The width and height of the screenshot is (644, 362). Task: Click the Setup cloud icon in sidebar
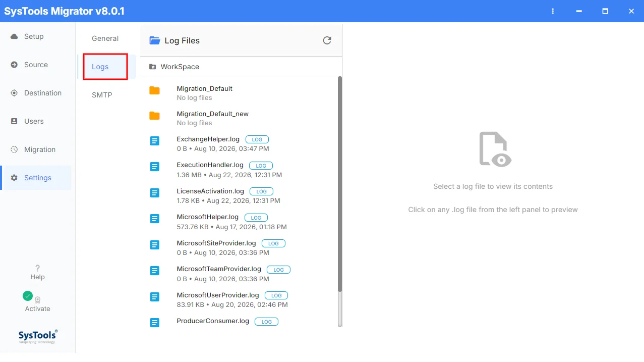14,36
